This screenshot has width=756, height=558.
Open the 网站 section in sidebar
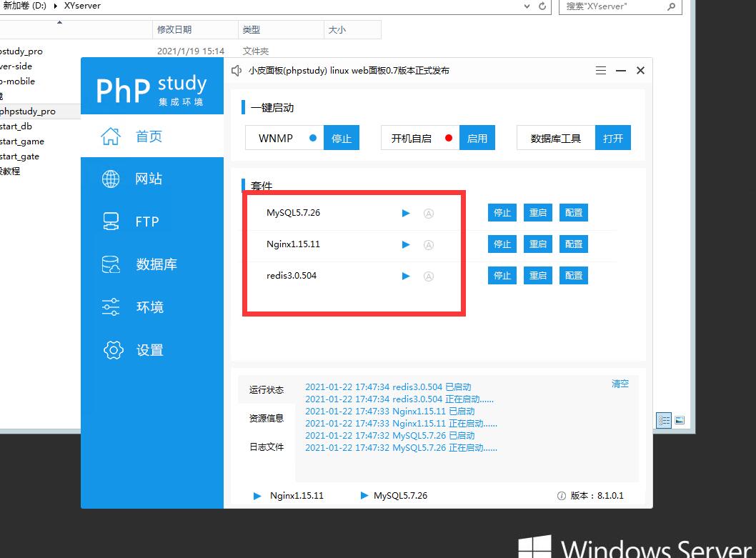[x=149, y=179]
